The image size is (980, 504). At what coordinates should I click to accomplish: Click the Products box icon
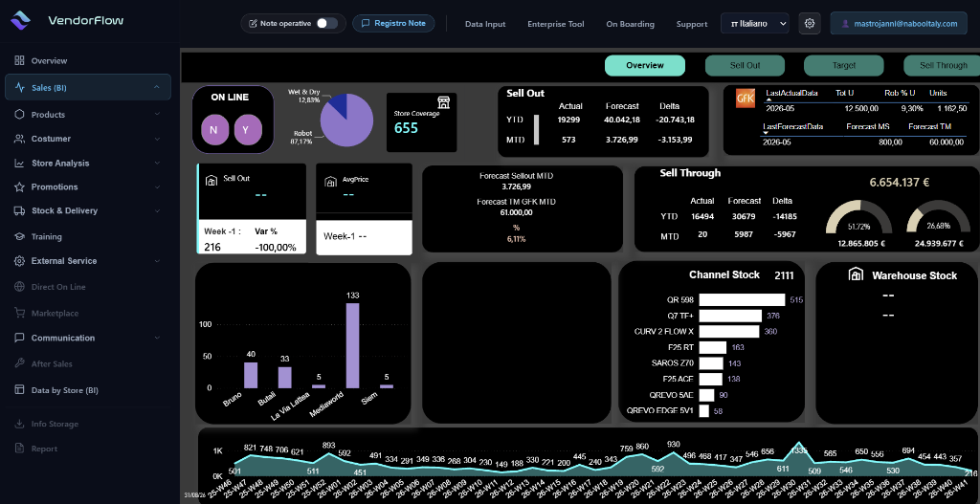coord(19,115)
